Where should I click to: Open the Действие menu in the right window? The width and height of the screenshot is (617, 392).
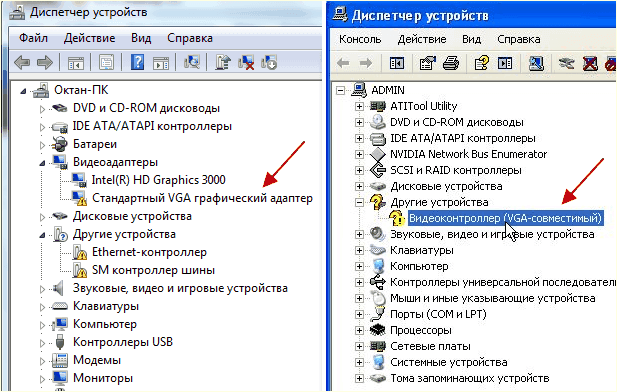point(421,39)
